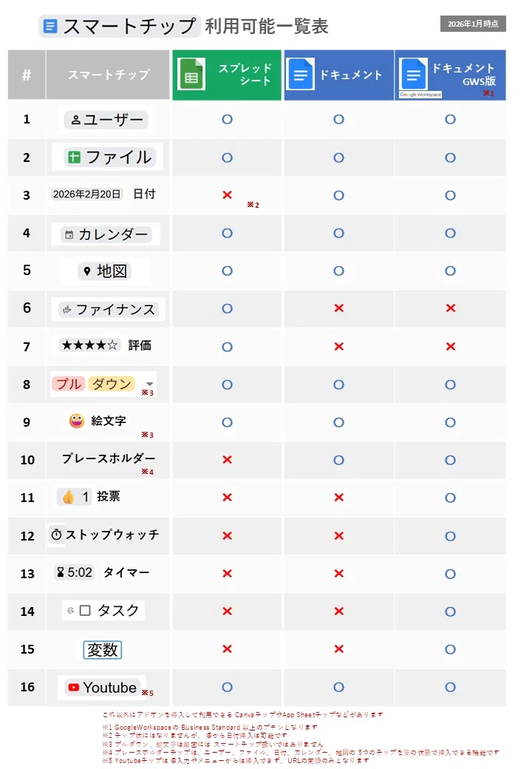Screen dimensions: 532x769
Task: Click the Youtube chip with red play icon
Action: click(103, 688)
